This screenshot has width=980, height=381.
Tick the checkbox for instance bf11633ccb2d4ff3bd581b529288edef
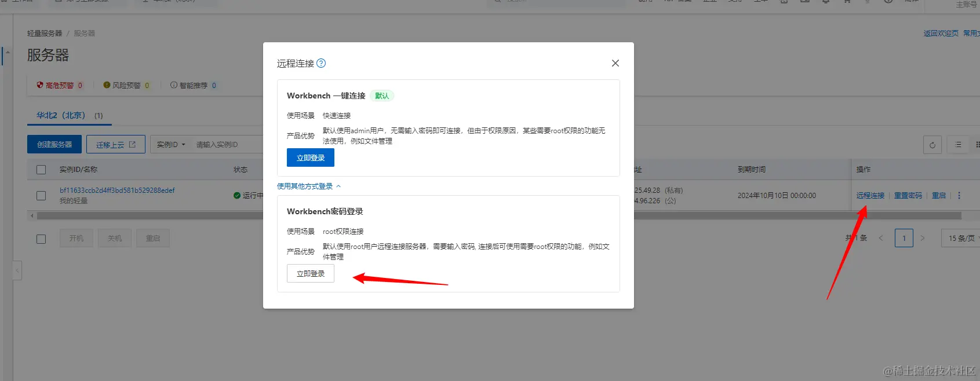(x=41, y=196)
